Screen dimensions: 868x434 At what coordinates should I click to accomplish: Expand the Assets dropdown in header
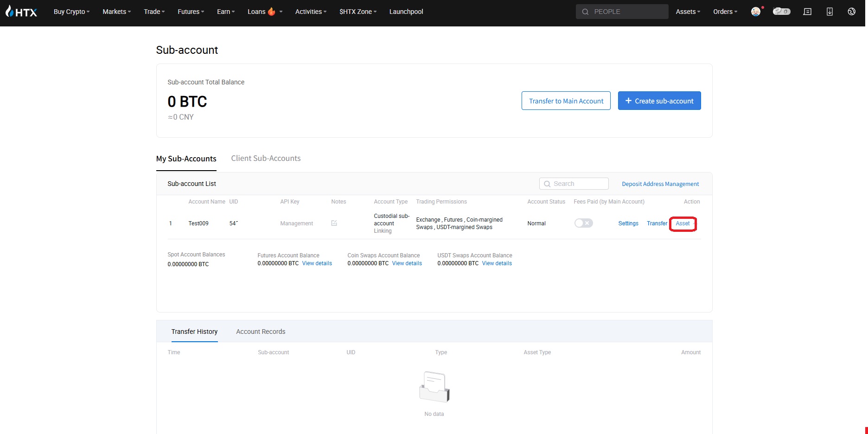(x=688, y=12)
